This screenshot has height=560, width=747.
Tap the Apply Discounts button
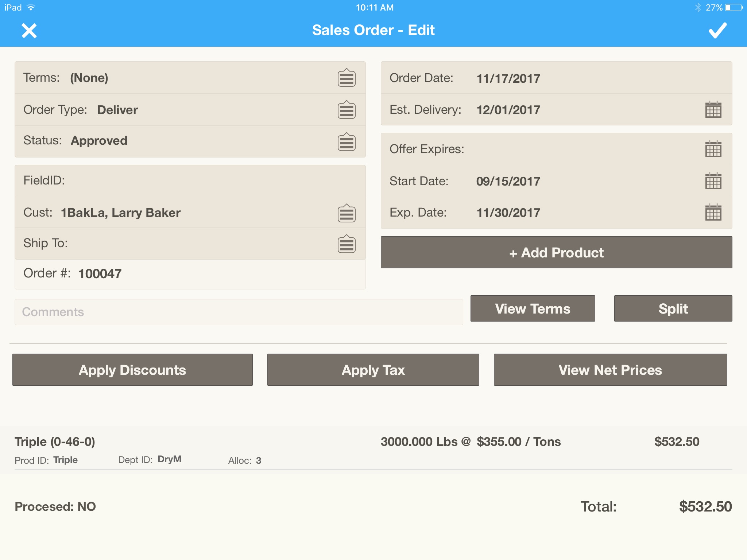[x=132, y=370]
